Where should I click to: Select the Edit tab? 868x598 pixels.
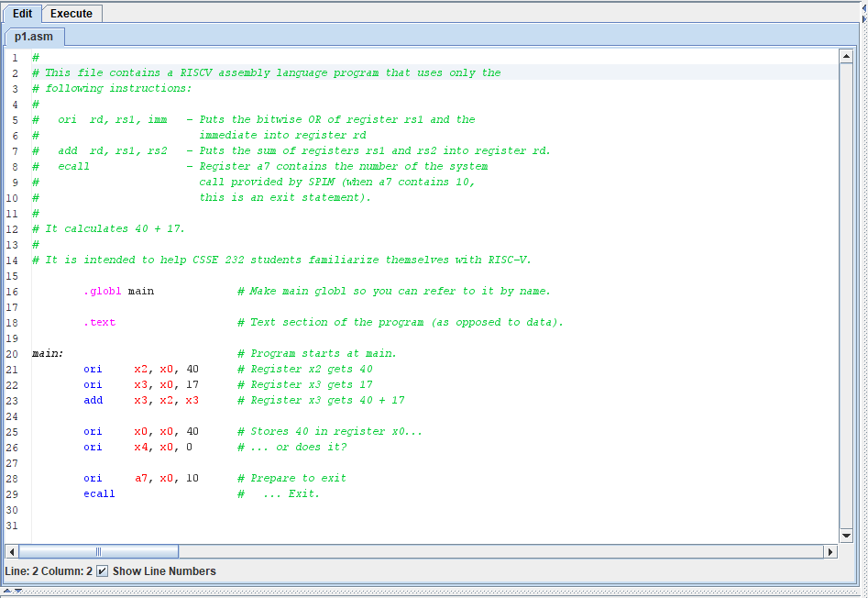coord(22,14)
